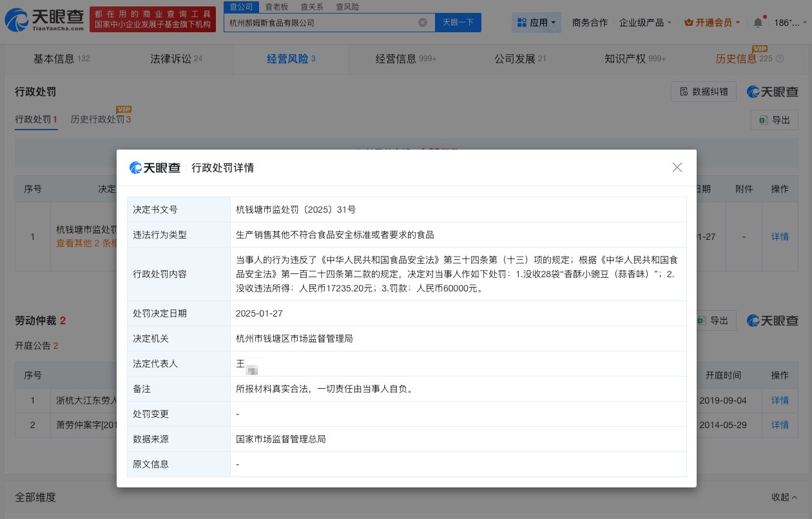Switch to the 查老板 search tab
812x519 pixels.
[x=276, y=6]
